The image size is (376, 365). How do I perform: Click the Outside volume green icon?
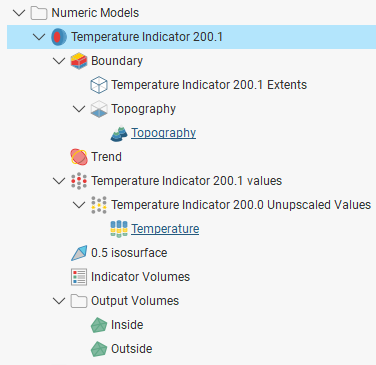click(99, 349)
